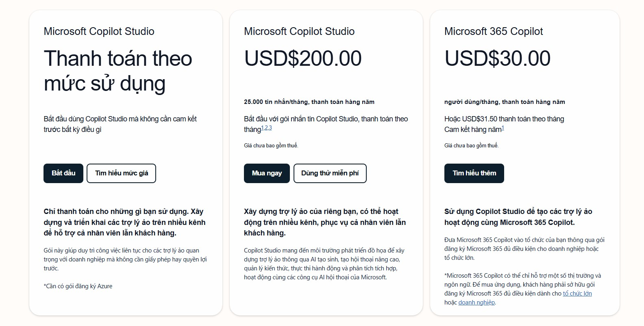Click the "Microsoft Copilot Studio" title of pay-as-you-go card

[99, 31]
